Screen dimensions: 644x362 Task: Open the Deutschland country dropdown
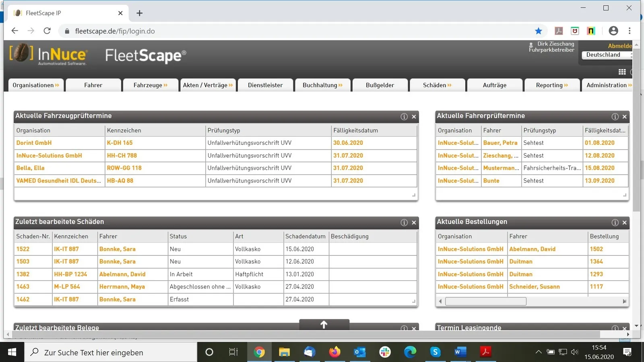click(607, 55)
